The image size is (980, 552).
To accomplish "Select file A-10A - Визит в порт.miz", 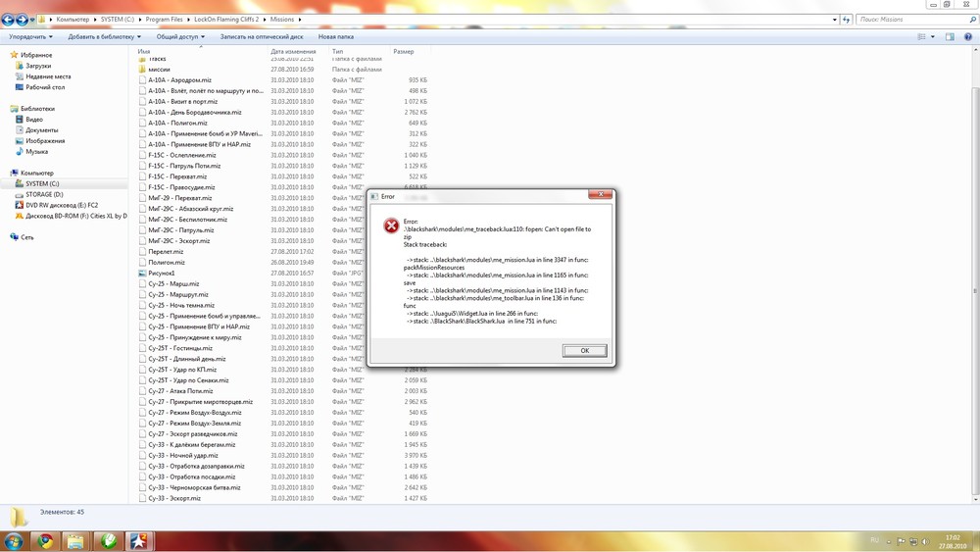I will [x=182, y=101].
